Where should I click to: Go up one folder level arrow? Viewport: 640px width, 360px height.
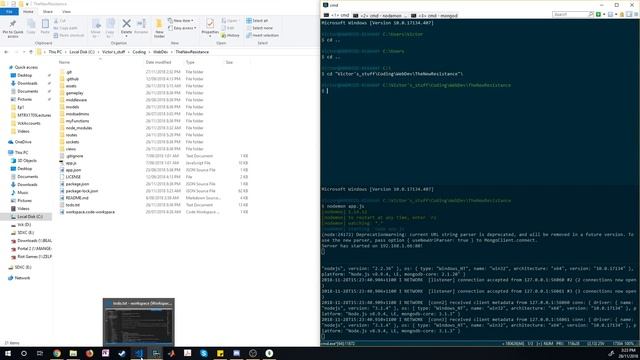coord(31,52)
